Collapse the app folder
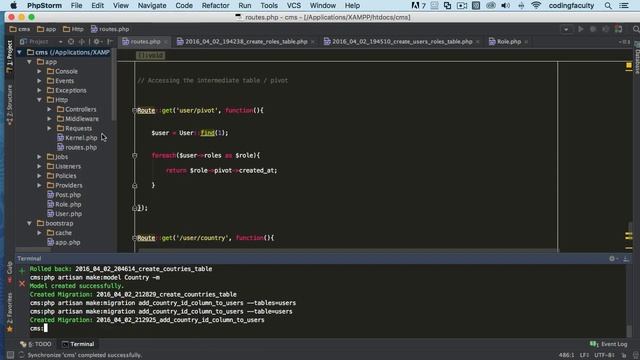This screenshot has height=360, width=640. [x=29, y=62]
